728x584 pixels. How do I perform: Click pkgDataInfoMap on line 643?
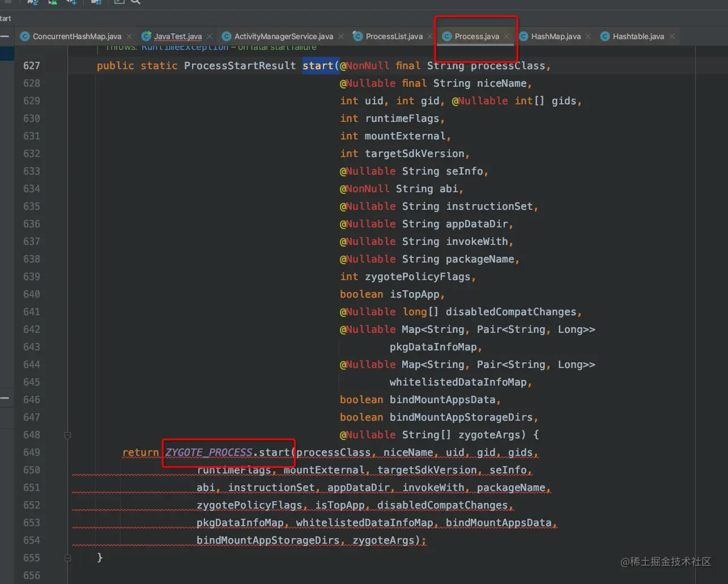tap(433, 347)
